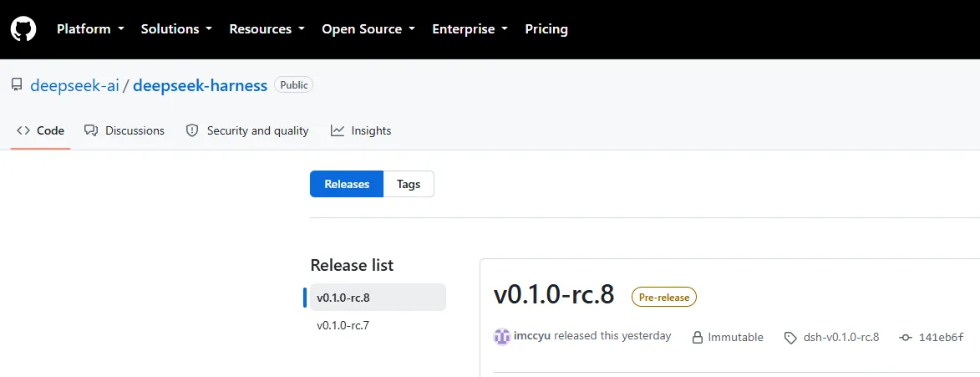Select the Tags button
980x377 pixels.
click(x=409, y=184)
